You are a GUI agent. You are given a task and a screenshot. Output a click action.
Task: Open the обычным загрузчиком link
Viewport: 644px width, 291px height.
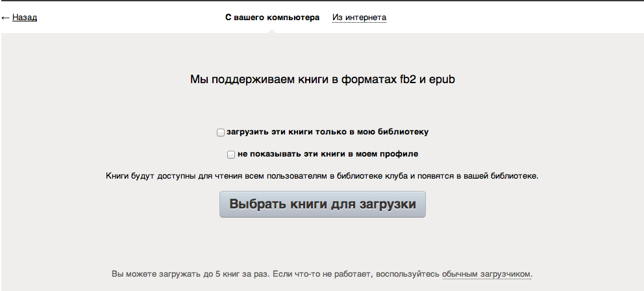tap(486, 274)
